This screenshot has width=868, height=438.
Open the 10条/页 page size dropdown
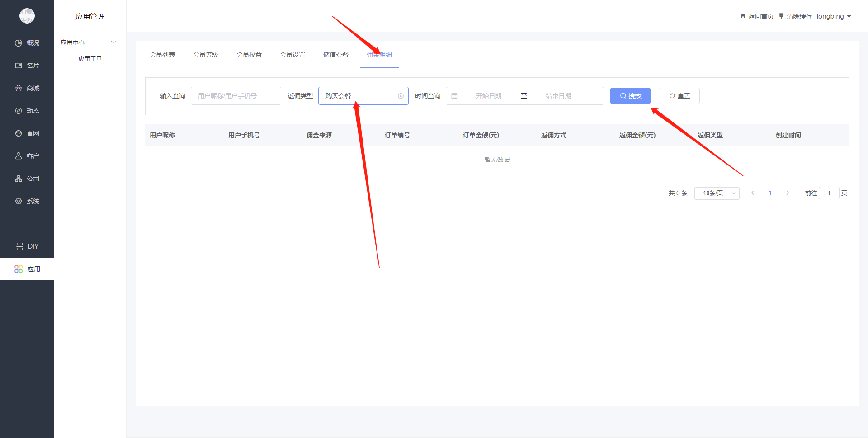(717, 193)
